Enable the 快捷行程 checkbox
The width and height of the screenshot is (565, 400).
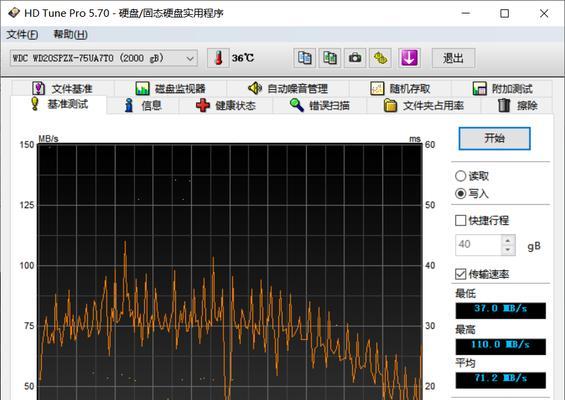[461, 220]
